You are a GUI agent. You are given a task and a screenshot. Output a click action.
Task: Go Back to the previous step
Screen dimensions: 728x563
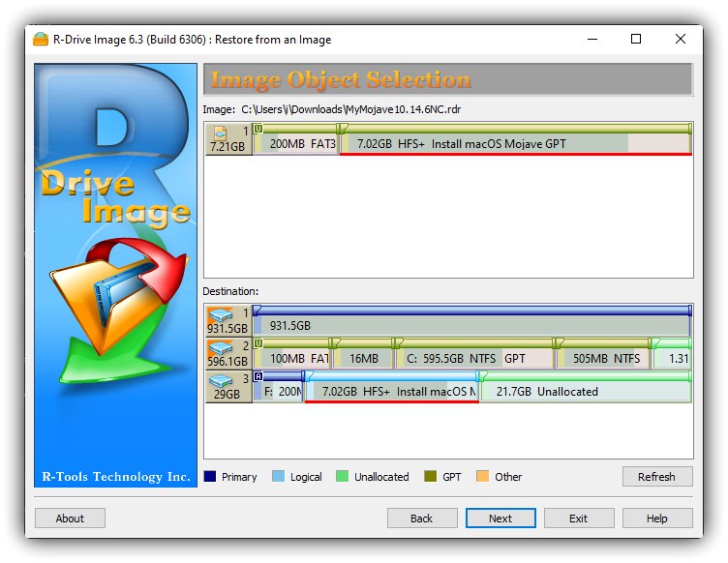(x=422, y=518)
